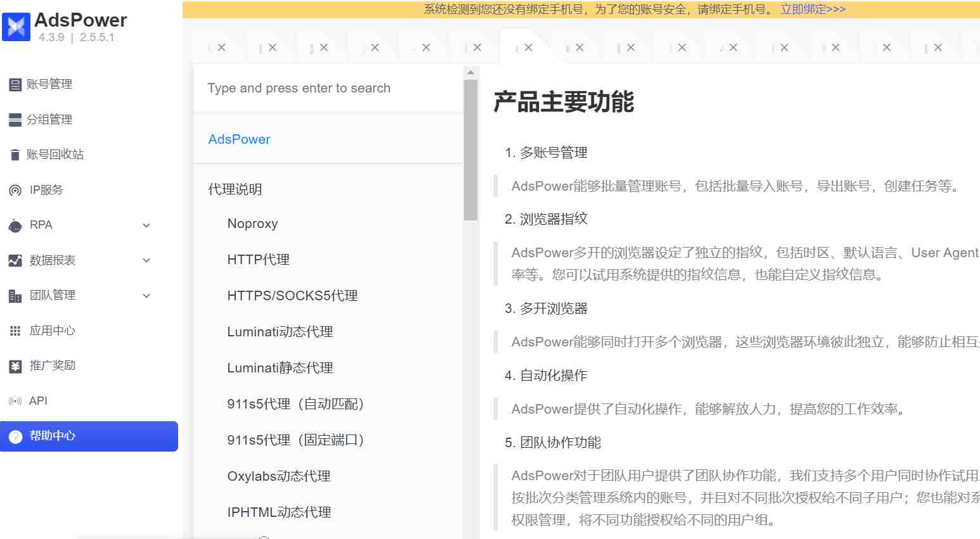Open the Luminati动态代理 article
Image resolution: width=980 pixels, height=539 pixels.
click(x=280, y=332)
